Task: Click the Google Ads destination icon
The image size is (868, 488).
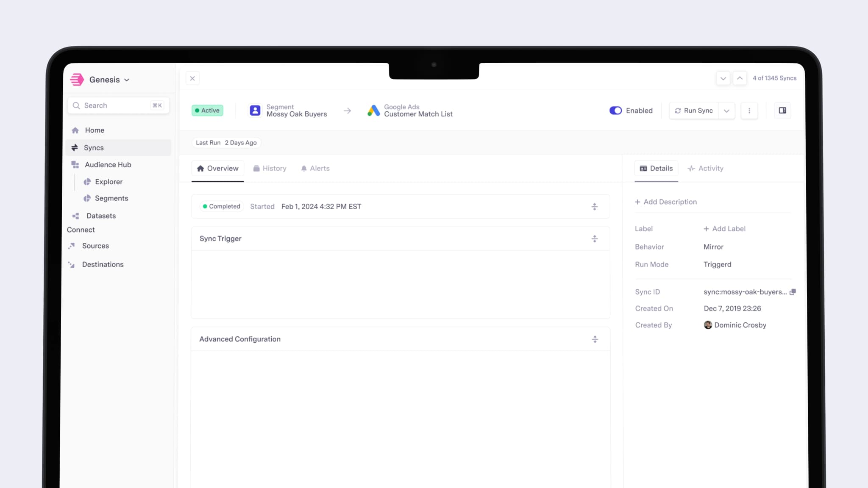Action: point(373,111)
